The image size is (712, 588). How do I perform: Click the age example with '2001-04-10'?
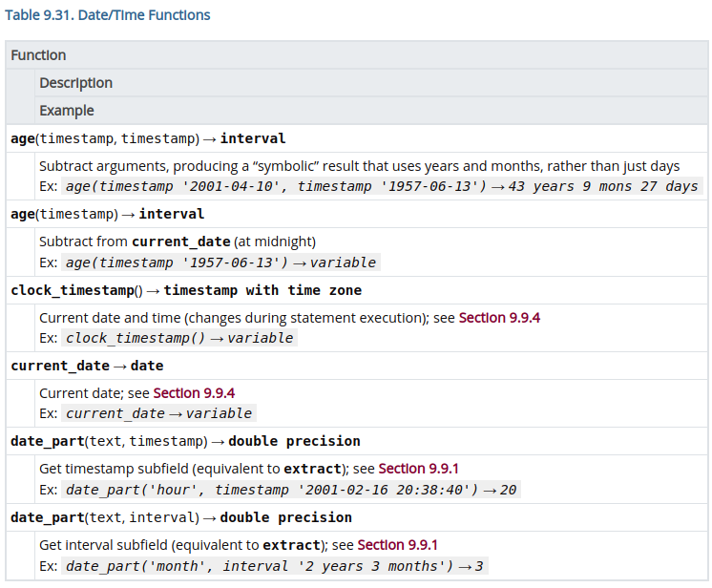click(x=382, y=186)
